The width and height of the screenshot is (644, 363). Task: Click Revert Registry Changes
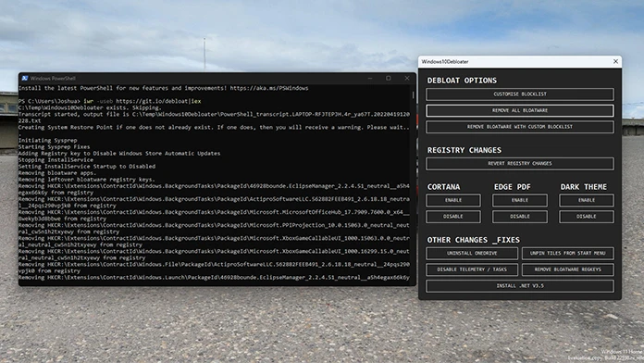click(x=520, y=164)
